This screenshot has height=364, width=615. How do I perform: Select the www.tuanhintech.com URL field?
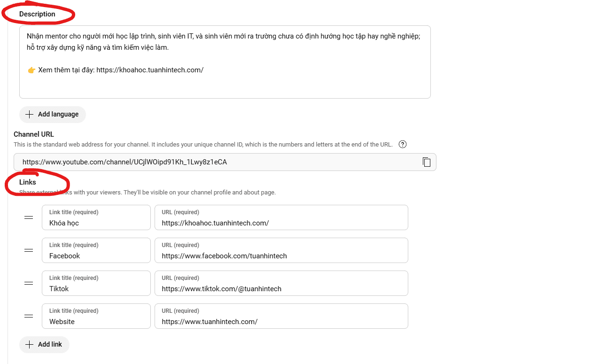281,321
